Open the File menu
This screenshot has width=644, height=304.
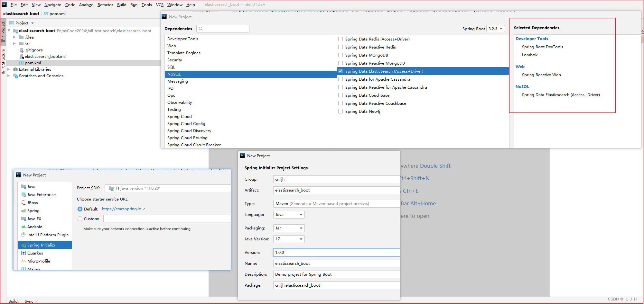[14, 4]
